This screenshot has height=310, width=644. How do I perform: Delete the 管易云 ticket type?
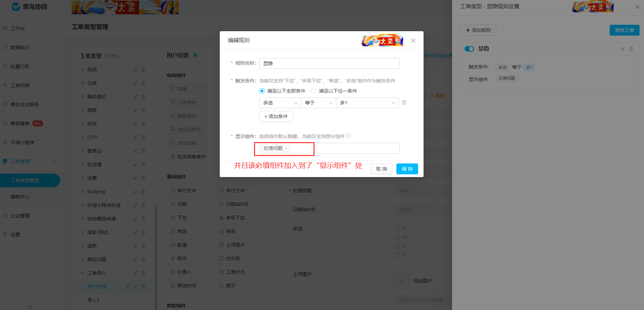point(143,151)
